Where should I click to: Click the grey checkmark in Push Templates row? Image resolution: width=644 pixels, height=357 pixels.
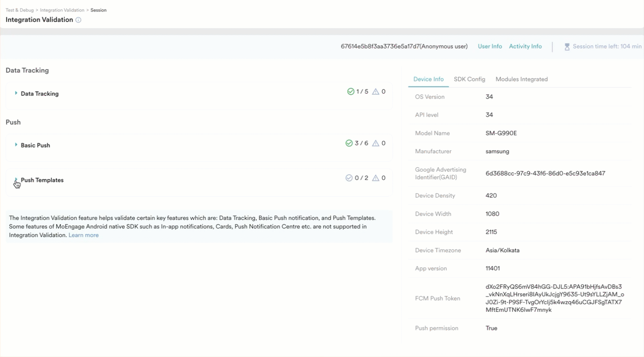tap(349, 178)
